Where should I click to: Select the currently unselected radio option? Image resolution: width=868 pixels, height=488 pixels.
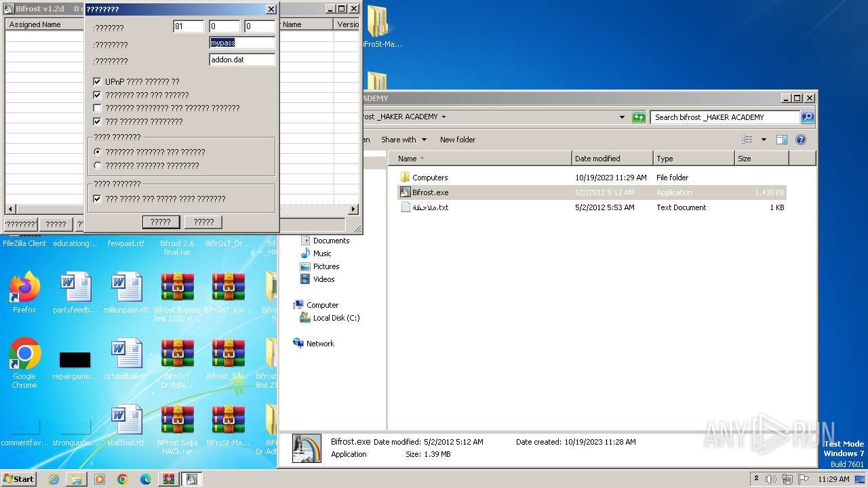pos(98,166)
